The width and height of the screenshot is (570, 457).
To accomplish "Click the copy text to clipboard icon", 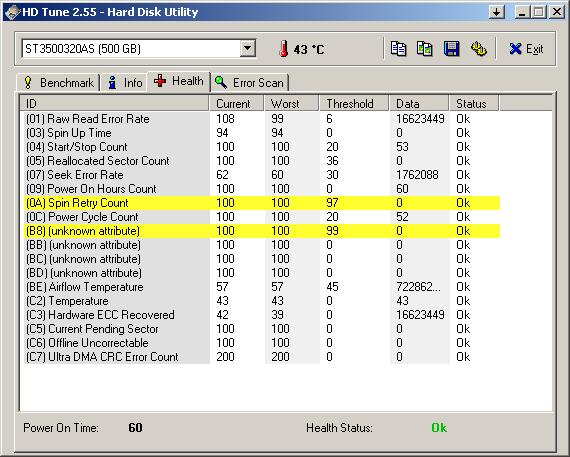I will tap(398, 49).
